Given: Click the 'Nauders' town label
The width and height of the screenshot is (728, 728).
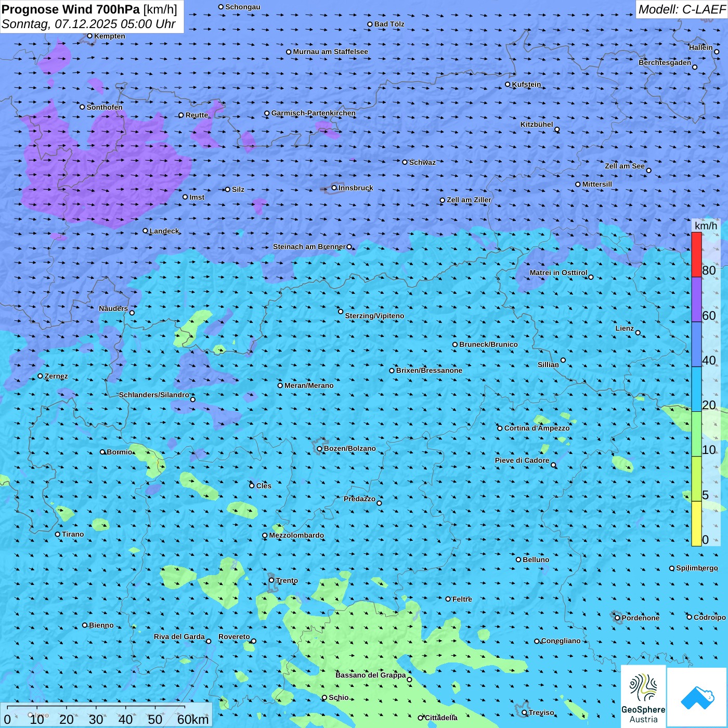Looking at the screenshot, I should click(x=113, y=308).
